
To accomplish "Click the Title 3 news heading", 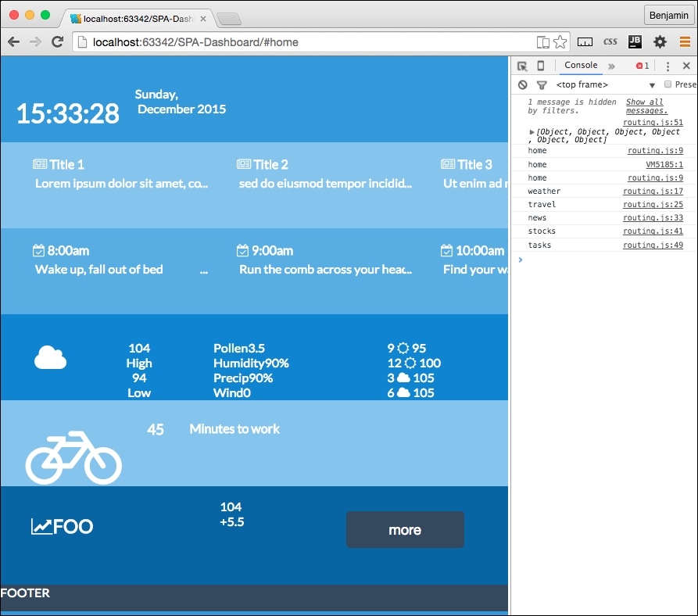I will click(475, 165).
